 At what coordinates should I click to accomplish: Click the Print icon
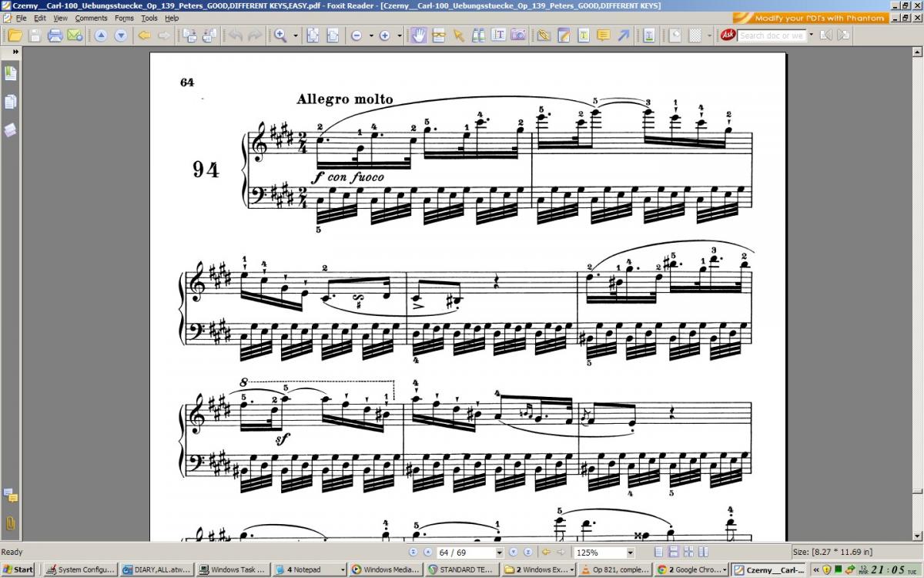point(55,35)
